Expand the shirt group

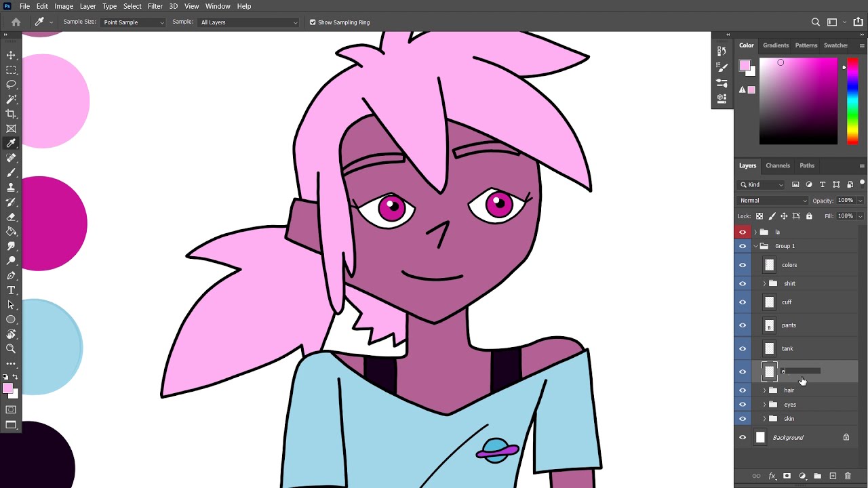click(x=764, y=283)
